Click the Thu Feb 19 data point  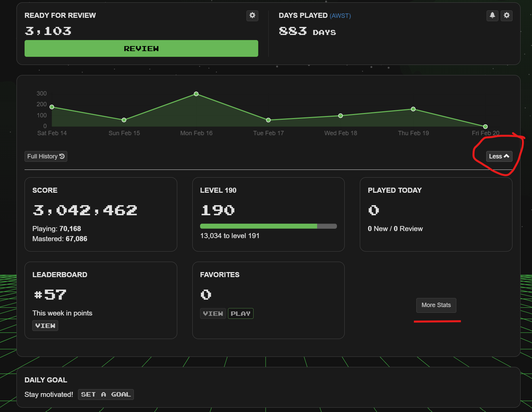pyautogui.click(x=413, y=109)
